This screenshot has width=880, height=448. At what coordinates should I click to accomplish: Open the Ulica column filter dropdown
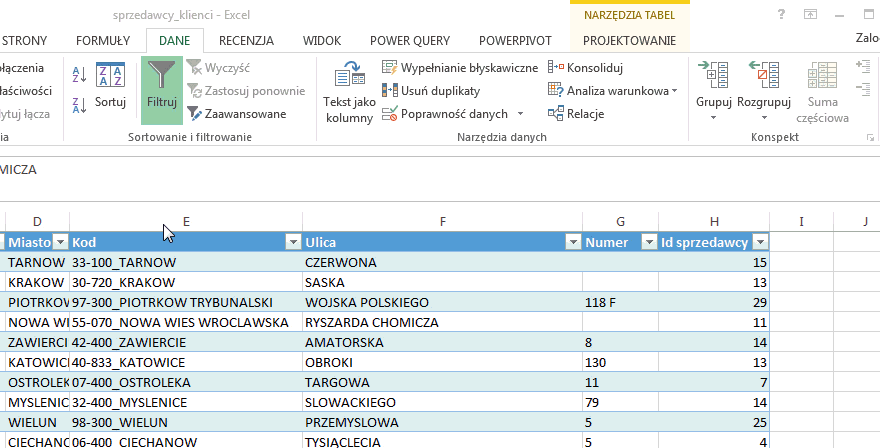click(572, 242)
